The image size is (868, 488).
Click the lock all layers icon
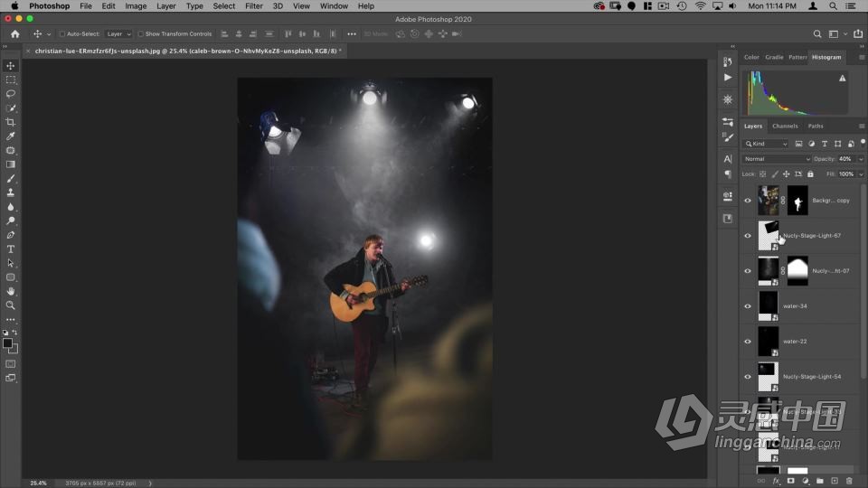pyautogui.click(x=810, y=174)
